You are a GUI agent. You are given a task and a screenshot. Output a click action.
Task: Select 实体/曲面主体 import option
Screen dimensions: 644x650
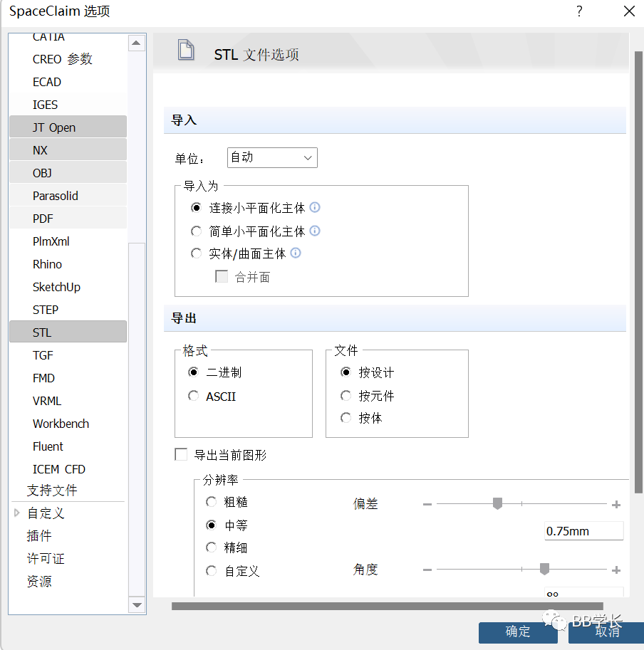click(x=196, y=253)
